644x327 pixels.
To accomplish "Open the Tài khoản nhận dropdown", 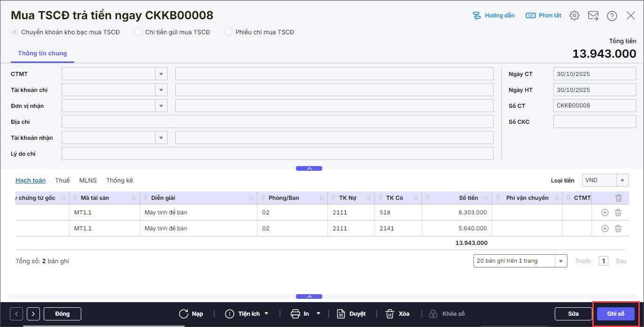I will pyautogui.click(x=162, y=137).
